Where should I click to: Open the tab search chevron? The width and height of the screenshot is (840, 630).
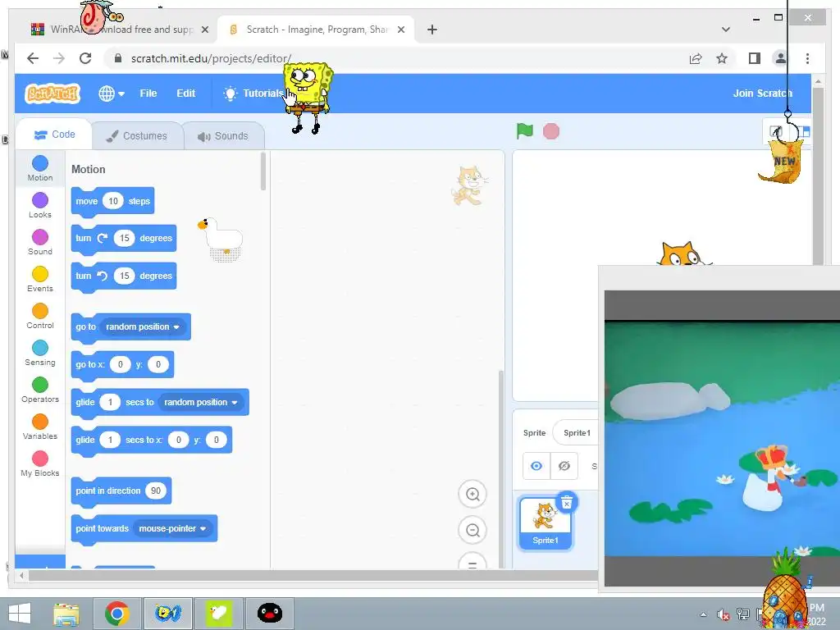pos(726,30)
